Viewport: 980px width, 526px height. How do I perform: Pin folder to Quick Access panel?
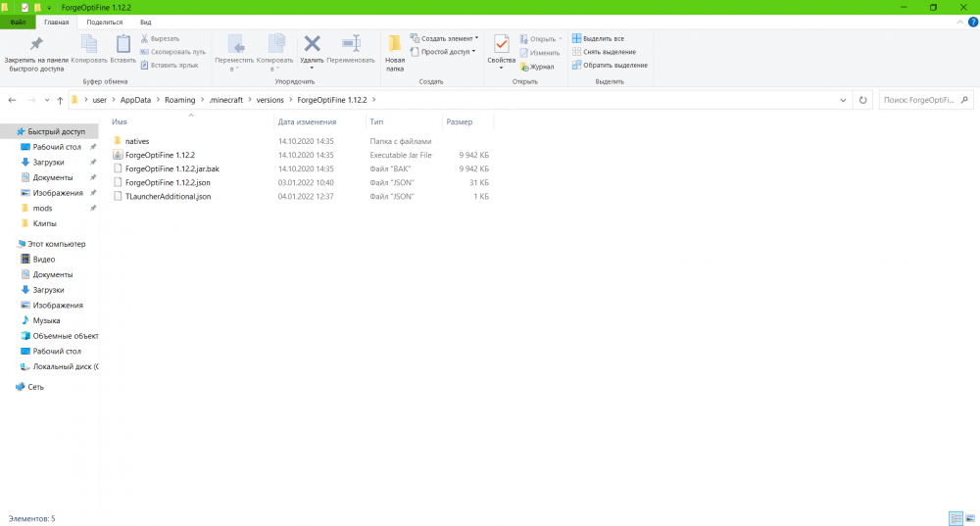tap(36, 54)
